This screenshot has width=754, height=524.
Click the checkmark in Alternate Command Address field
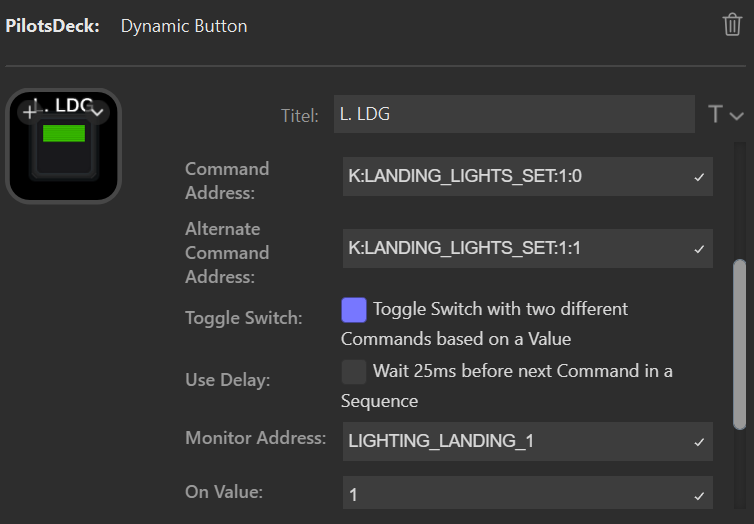pyautogui.click(x=699, y=249)
